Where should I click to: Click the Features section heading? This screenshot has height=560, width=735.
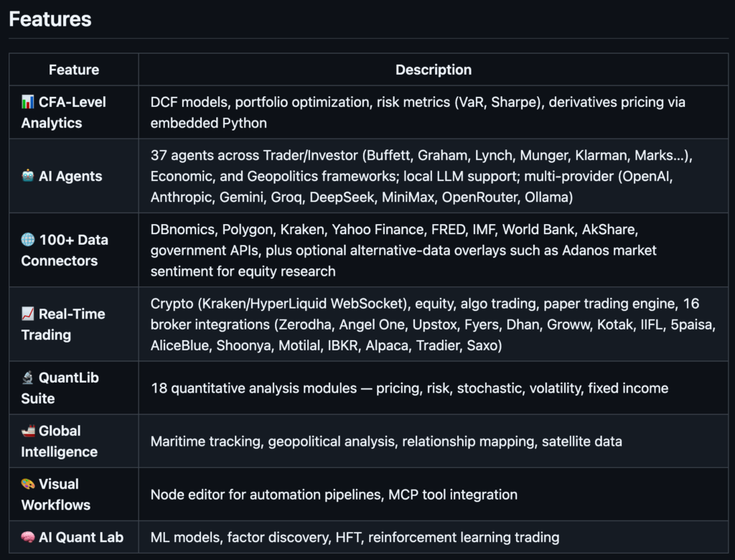(50, 19)
